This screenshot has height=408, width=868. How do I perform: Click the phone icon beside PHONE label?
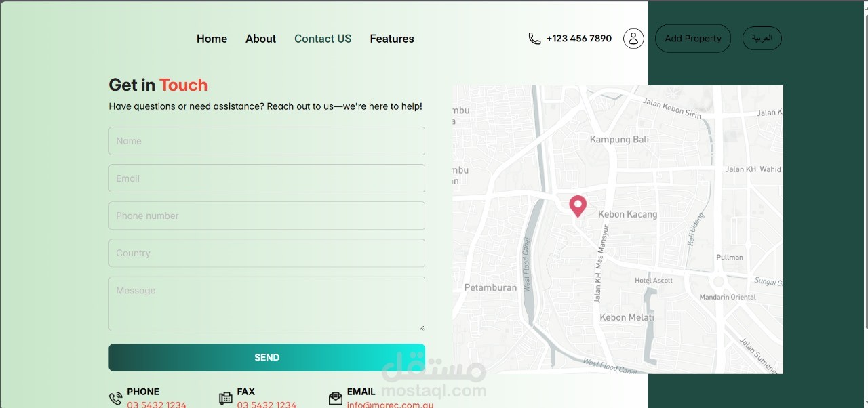click(x=116, y=399)
